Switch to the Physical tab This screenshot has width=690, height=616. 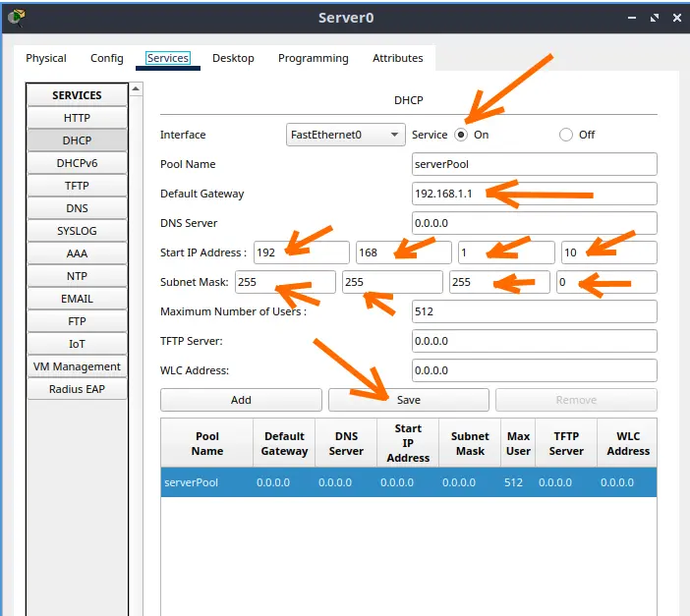click(46, 58)
